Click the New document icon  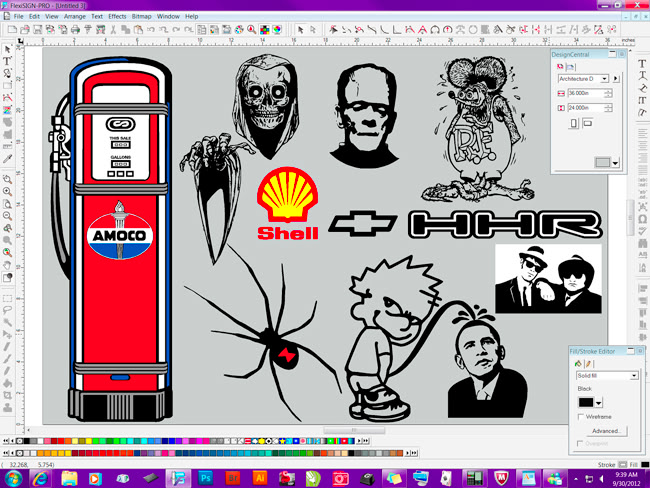[12, 29]
